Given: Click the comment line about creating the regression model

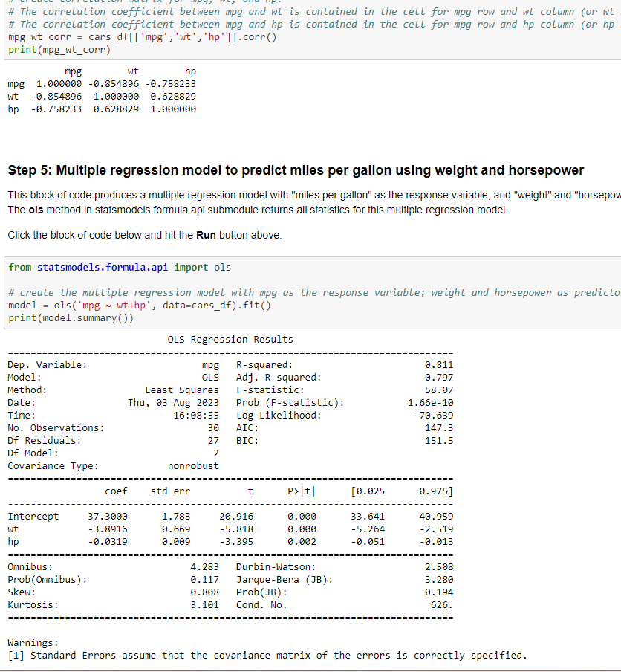Looking at the screenshot, I should tap(314, 293).
